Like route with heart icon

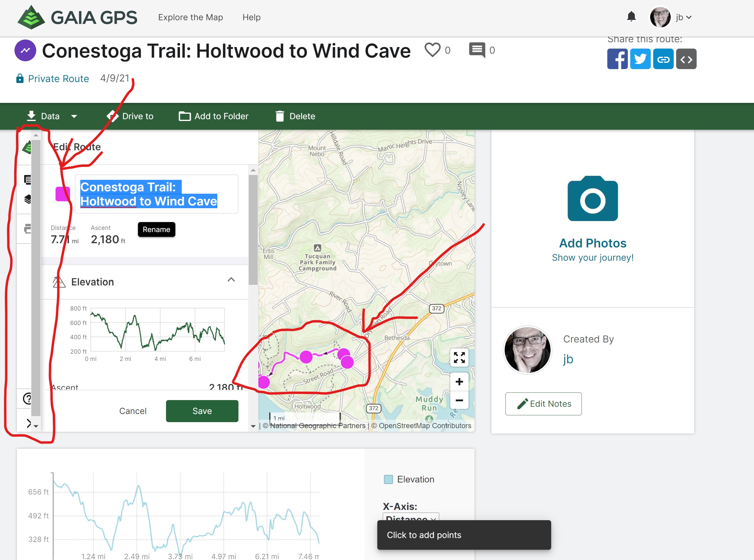coord(432,50)
